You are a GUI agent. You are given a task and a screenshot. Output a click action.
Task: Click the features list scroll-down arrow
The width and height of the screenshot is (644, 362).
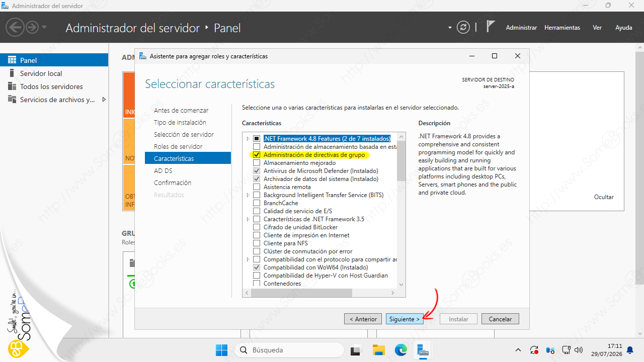click(x=401, y=285)
